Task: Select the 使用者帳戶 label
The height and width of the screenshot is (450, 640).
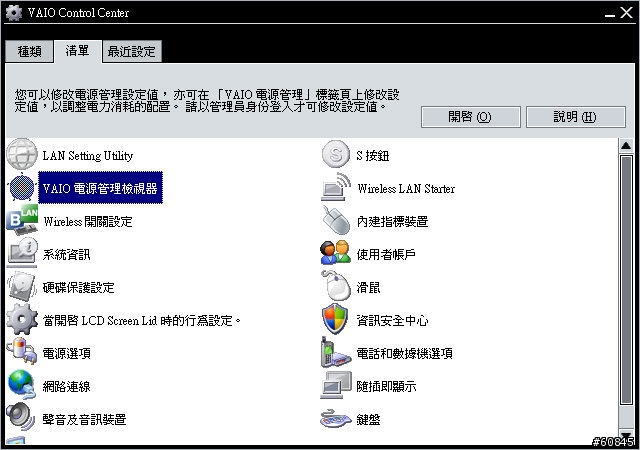Action: (x=386, y=254)
